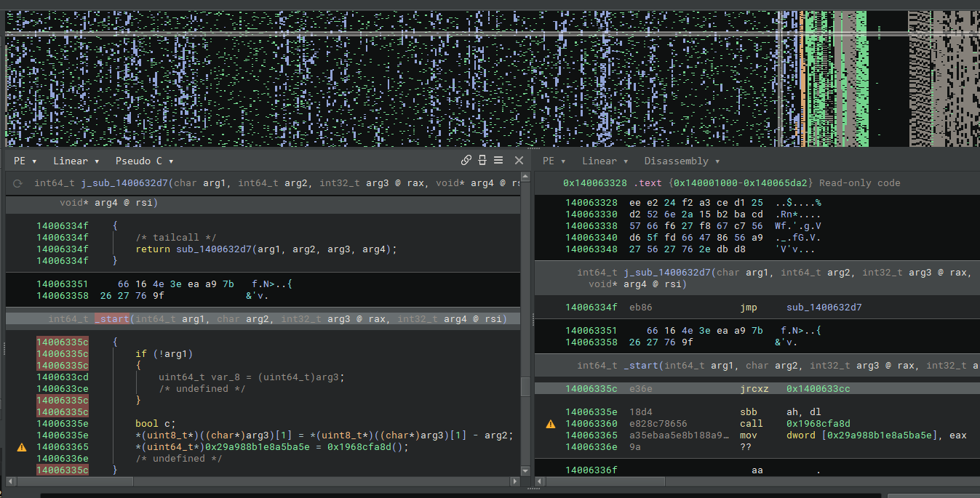The height and width of the screenshot is (498, 980).
Task: Click j_sub_1400632d7 name in the left pane header
Action: point(124,183)
